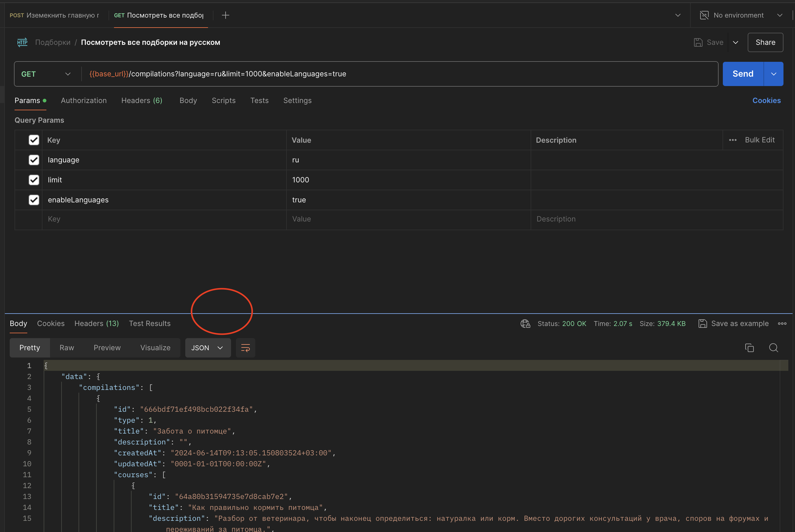Image resolution: width=795 pixels, height=532 pixels.
Task: Expand the JSON format dropdown
Action: click(207, 348)
